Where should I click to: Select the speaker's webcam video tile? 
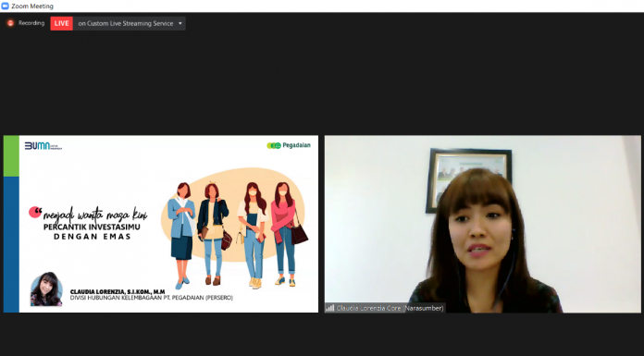(483, 224)
